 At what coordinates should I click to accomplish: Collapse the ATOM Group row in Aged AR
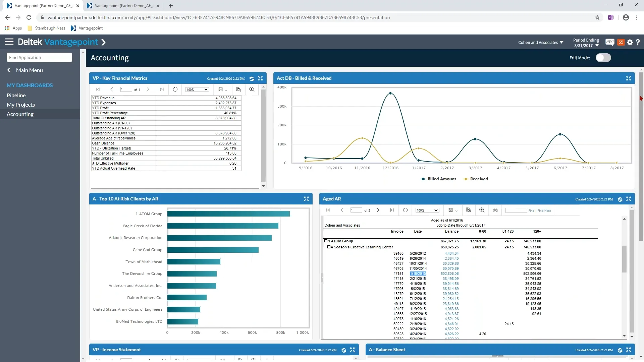click(x=325, y=241)
